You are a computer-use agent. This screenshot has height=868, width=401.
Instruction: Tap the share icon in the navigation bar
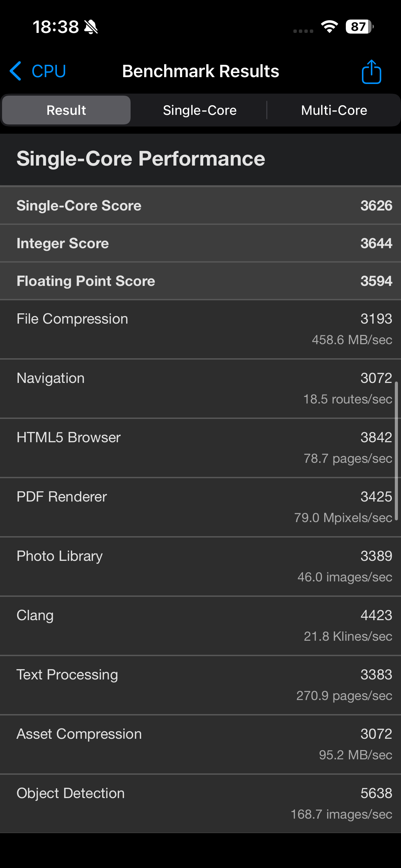pos(371,72)
